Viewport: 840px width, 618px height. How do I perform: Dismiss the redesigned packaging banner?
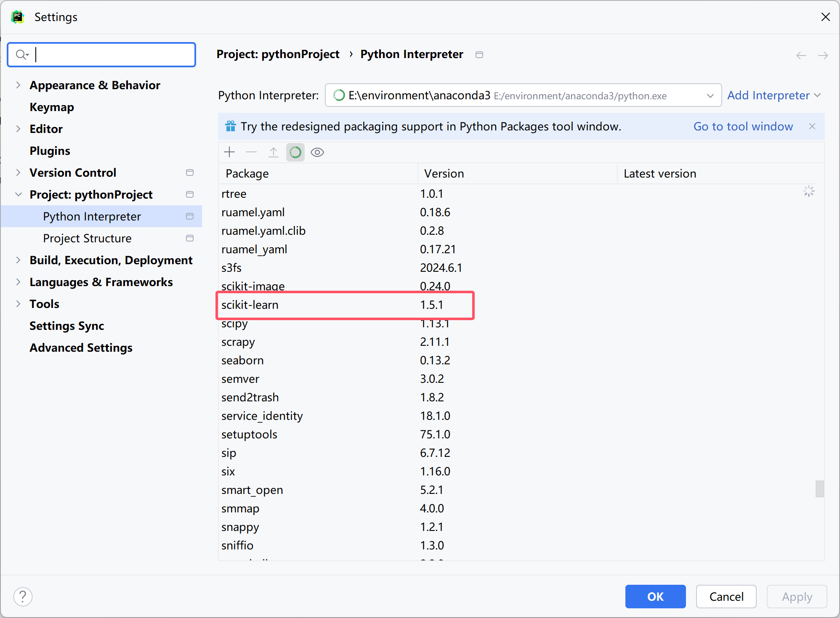tap(812, 126)
